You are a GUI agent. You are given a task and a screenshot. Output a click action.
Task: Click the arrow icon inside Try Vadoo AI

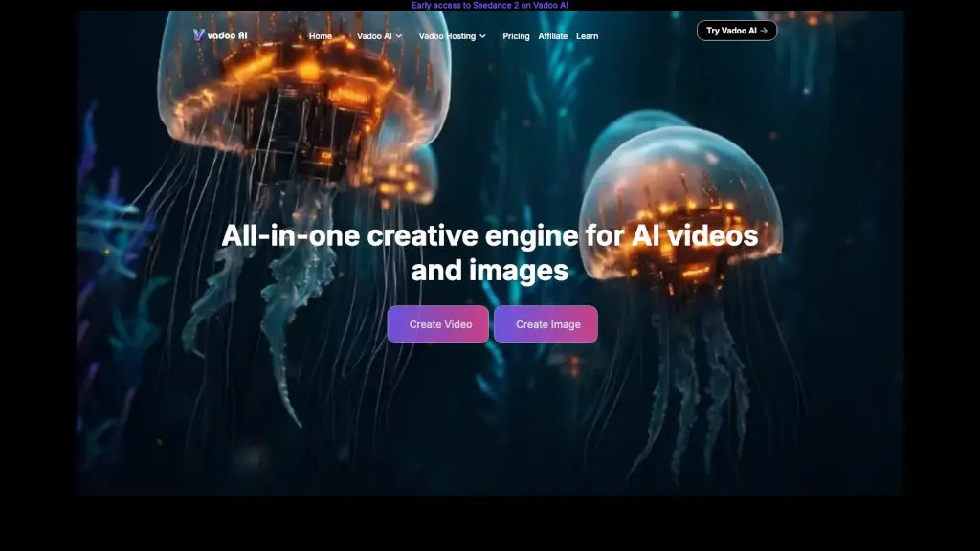763,30
